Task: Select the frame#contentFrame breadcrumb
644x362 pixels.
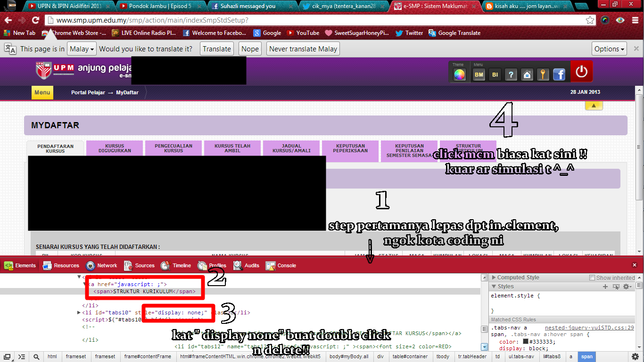Action: [148, 357]
